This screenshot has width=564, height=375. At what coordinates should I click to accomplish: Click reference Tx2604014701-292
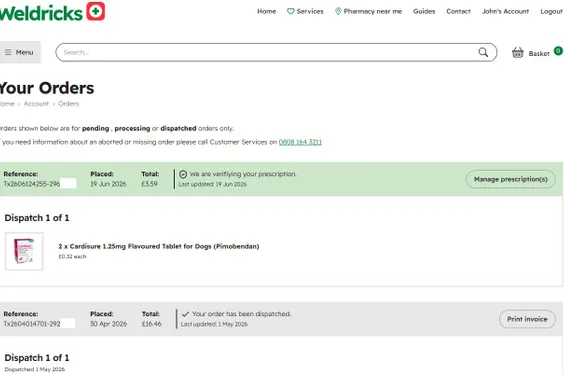click(x=32, y=324)
